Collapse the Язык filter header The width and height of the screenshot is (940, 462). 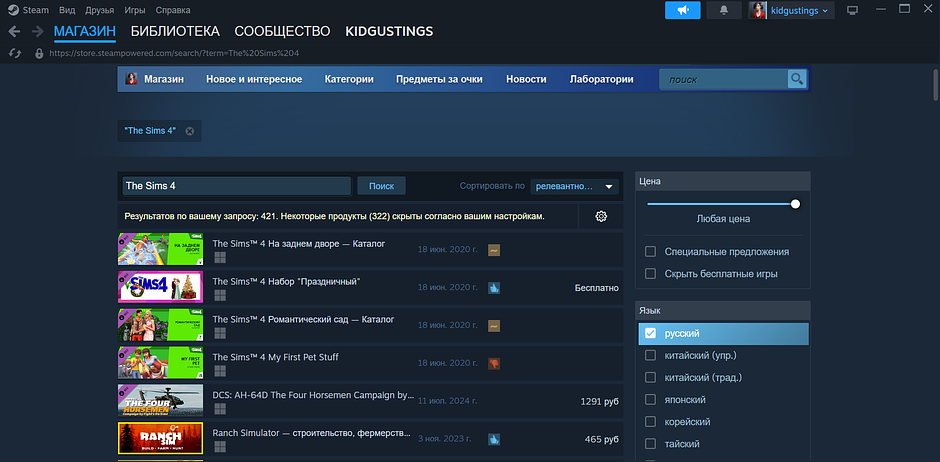tap(722, 310)
